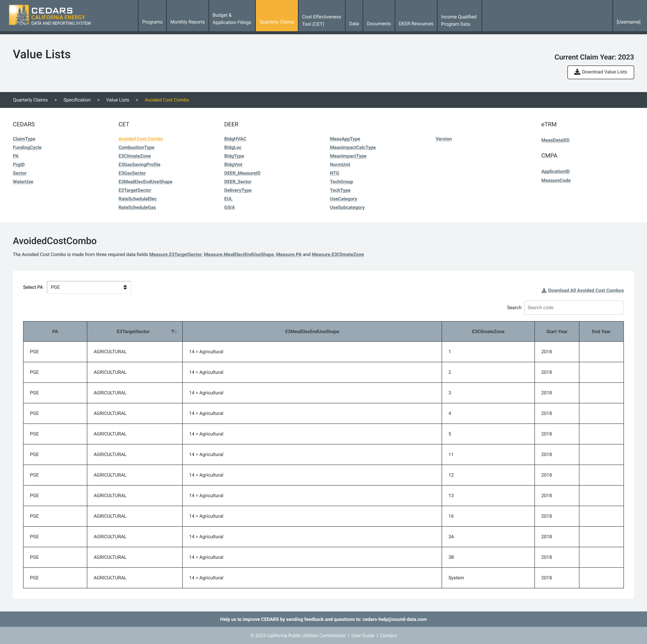Select Cost Effectiveness Tool (CET) tab
The width and height of the screenshot is (647, 644).
tap(321, 20)
